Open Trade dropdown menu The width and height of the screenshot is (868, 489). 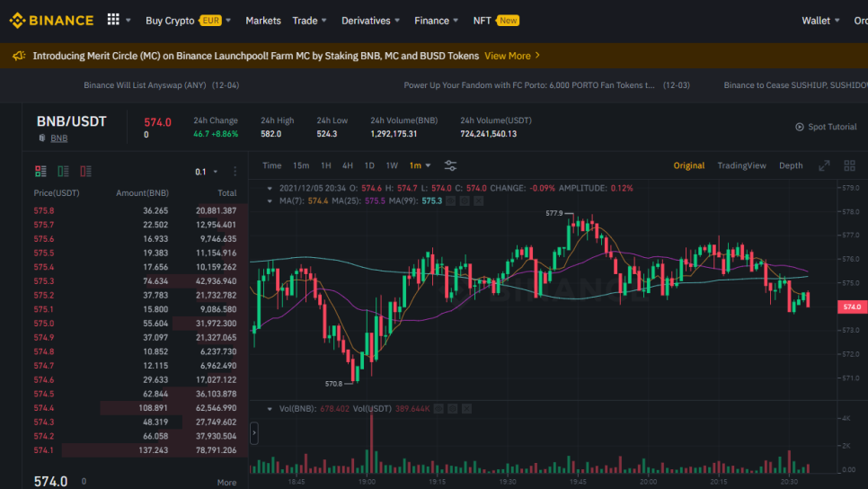[x=309, y=21]
